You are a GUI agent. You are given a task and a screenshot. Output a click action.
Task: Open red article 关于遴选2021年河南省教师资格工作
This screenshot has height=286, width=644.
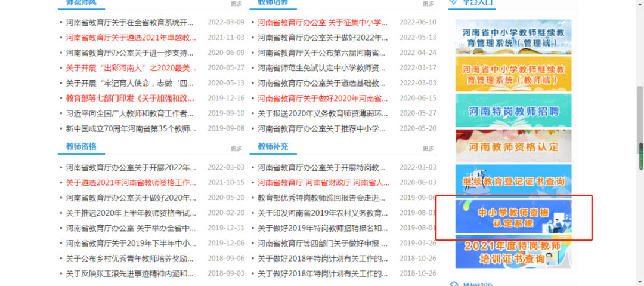click(131, 183)
